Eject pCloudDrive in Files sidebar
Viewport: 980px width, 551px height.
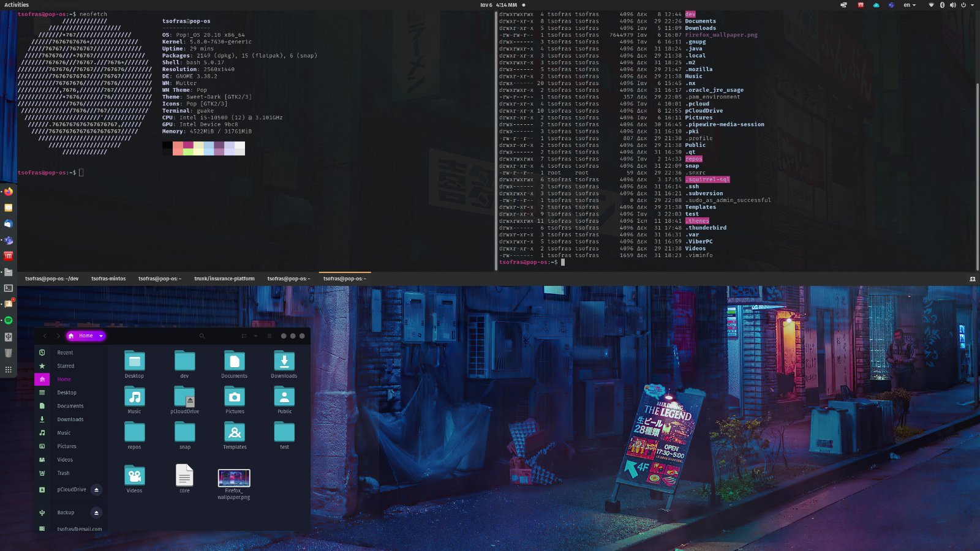click(96, 490)
